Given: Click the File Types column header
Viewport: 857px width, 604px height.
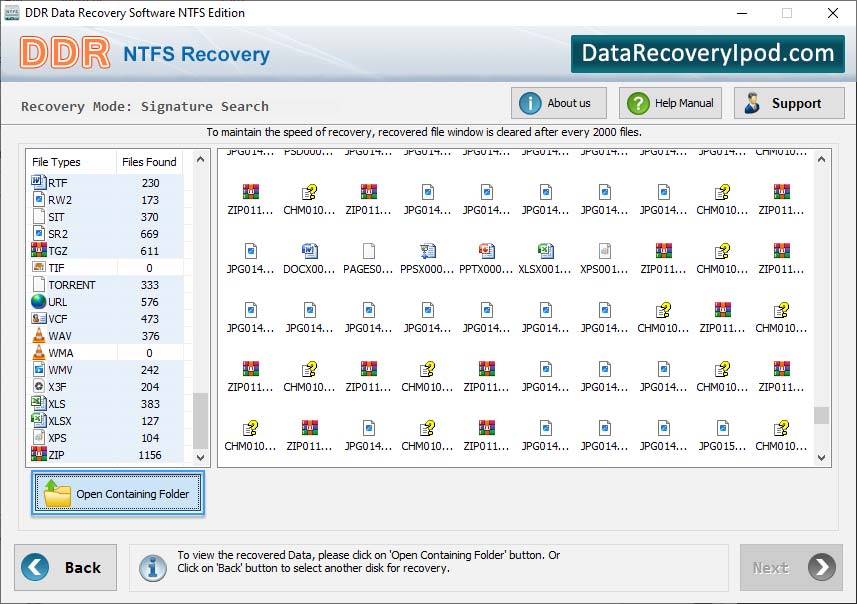Looking at the screenshot, I should (x=72, y=162).
